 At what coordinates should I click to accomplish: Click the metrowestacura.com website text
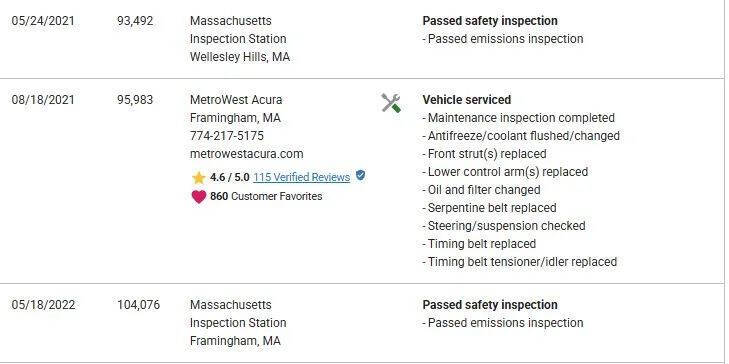pos(246,154)
